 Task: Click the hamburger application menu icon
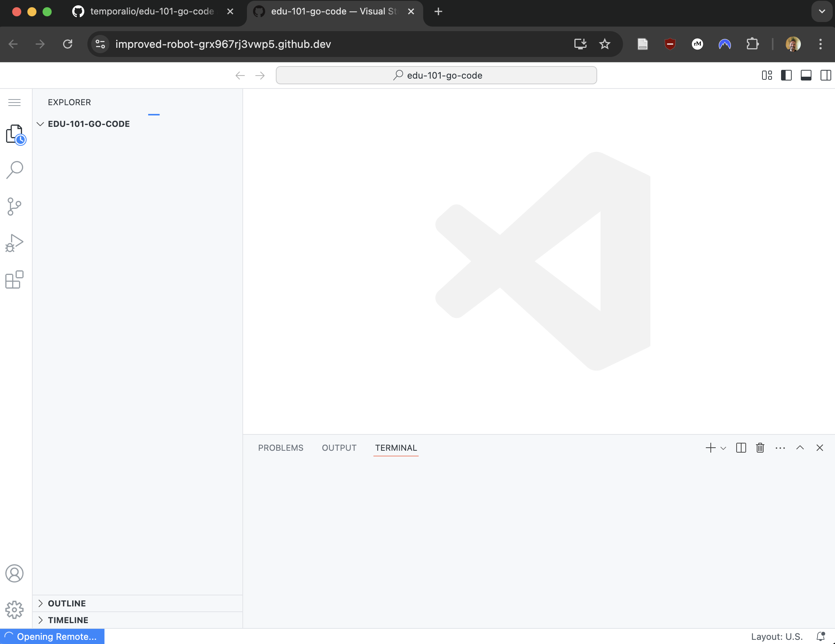(14, 103)
